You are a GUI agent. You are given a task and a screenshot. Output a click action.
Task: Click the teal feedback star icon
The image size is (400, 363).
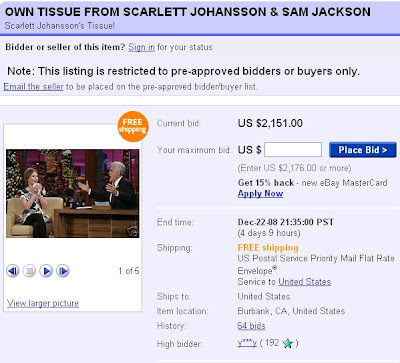click(x=287, y=343)
